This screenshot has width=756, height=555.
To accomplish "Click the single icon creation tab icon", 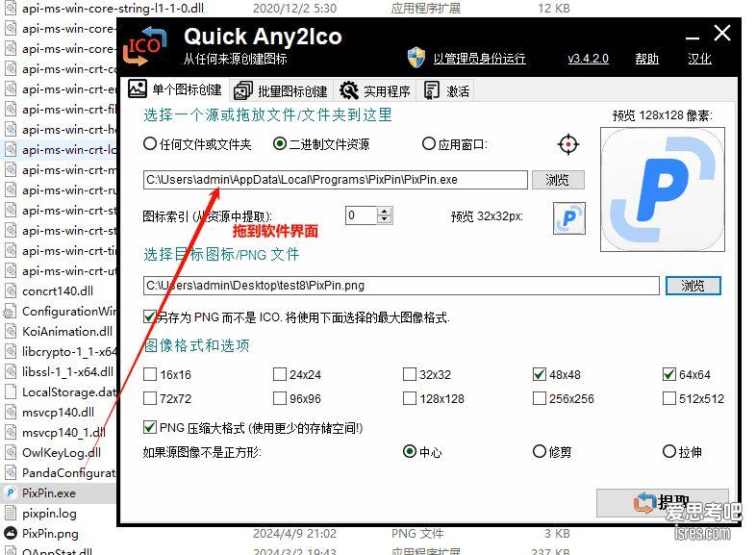I will coord(137,89).
